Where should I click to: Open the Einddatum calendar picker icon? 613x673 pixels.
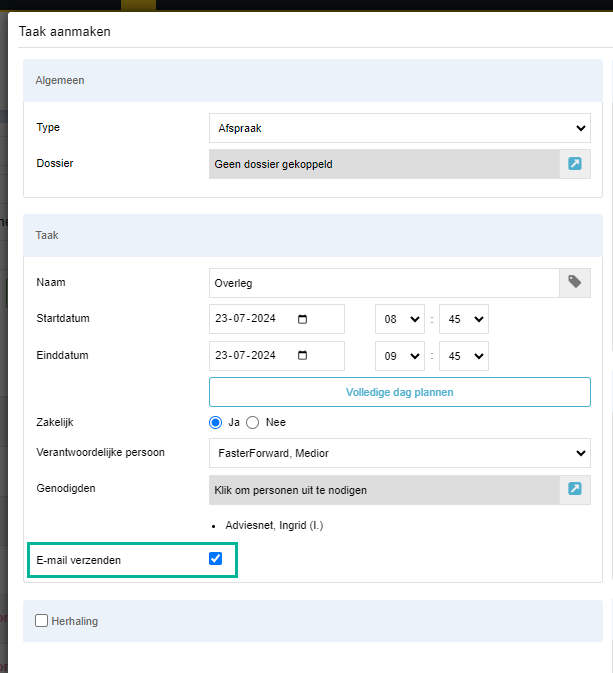click(x=302, y=355)
